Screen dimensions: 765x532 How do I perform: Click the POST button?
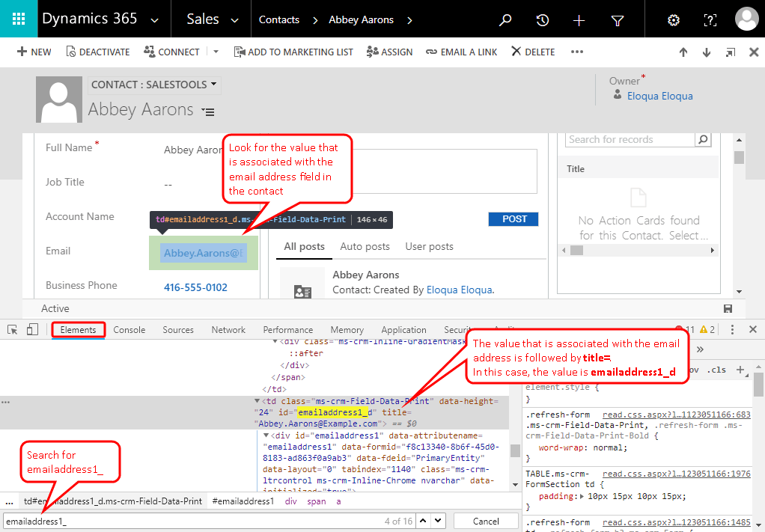pyautogui.click(x=513, y=219)
